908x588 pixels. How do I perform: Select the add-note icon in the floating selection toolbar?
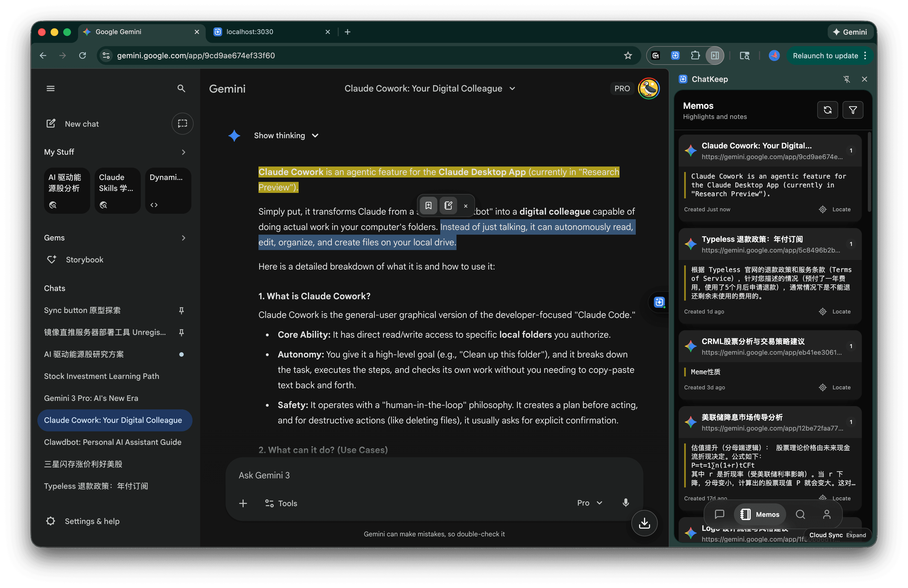tap(448, 206)
